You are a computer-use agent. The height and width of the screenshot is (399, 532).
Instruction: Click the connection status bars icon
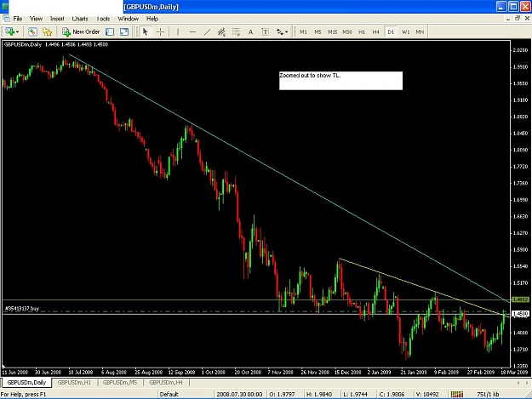tap(457, 394)
